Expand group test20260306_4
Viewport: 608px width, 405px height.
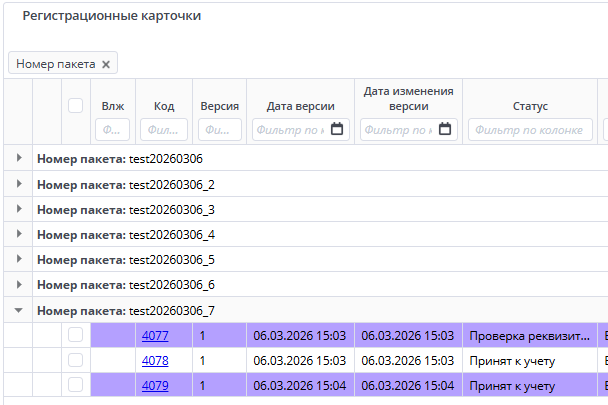[x=19, y=235]
